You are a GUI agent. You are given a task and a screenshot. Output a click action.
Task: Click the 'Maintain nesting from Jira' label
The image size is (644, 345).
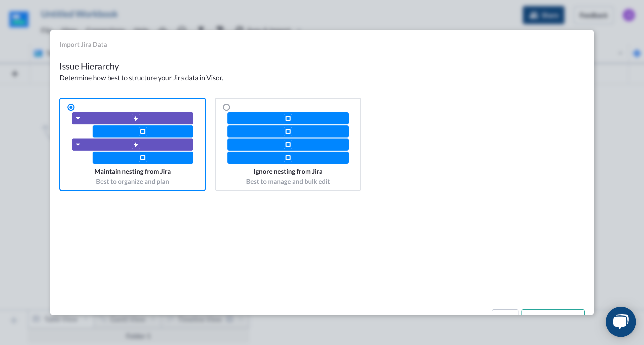point(133,171)
